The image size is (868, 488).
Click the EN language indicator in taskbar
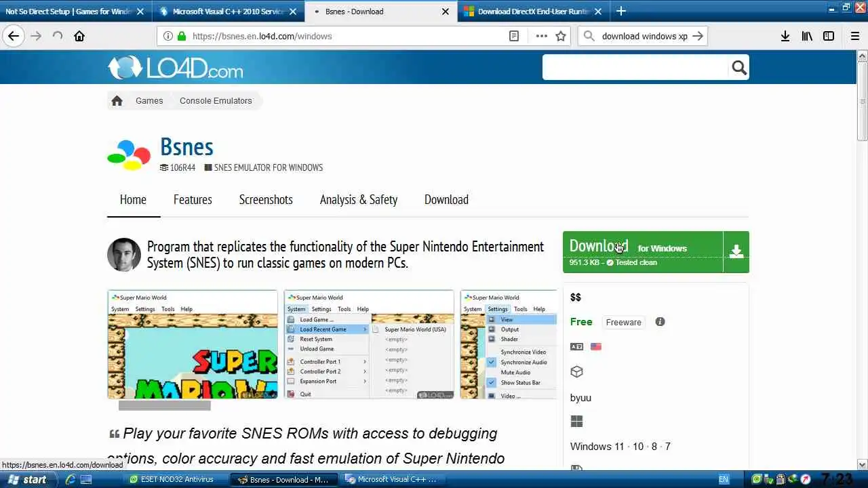click(724, 479)
